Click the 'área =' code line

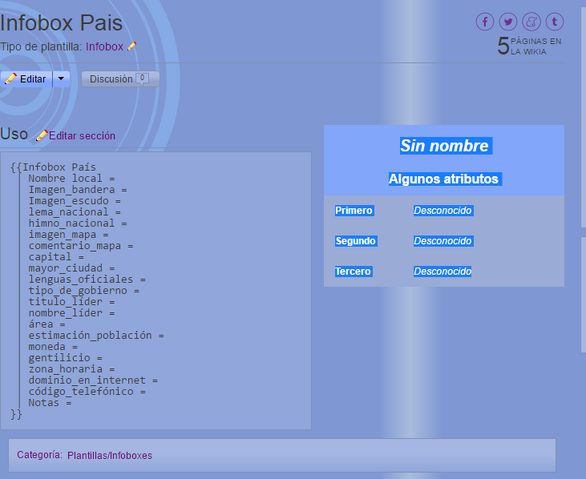pyautogui.click(x=47, y=324)
